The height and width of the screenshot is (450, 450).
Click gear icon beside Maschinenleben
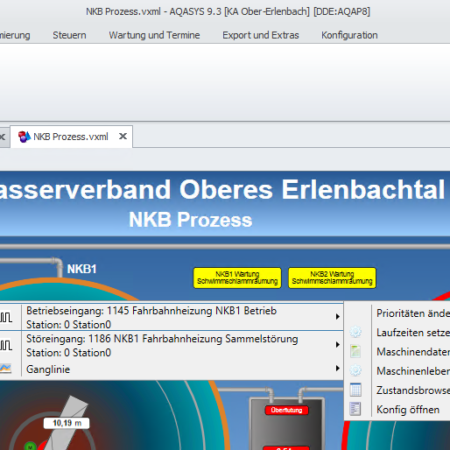(356, 370)
